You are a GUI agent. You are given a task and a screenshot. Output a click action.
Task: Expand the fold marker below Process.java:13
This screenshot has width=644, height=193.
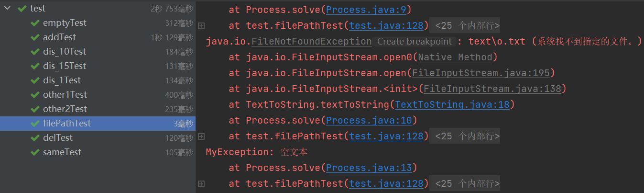201,183
